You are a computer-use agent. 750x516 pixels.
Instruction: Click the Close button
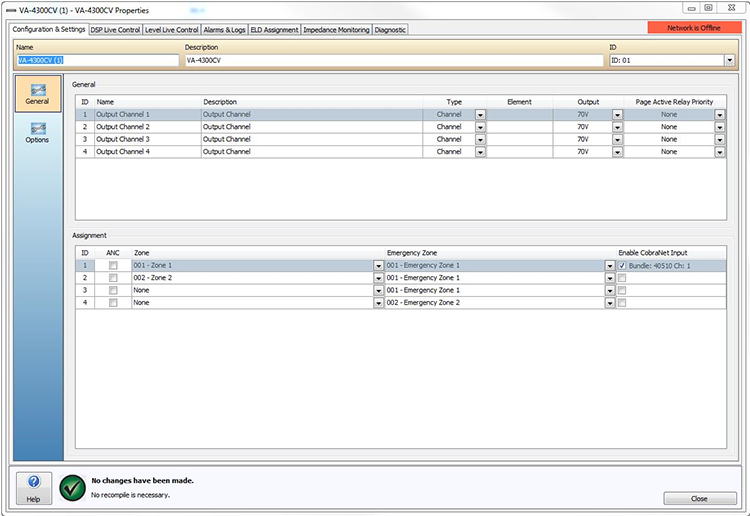click(x=700, y=498)
